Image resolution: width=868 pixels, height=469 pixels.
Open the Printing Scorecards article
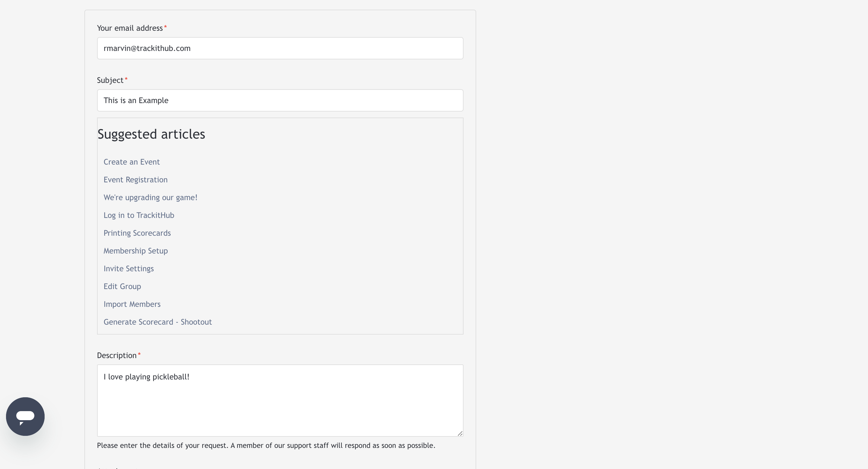[x=137, y=233]
